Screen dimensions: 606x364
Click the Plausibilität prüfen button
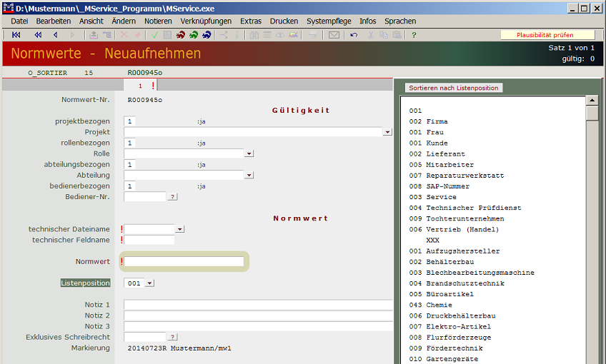[x=547, y=34]
